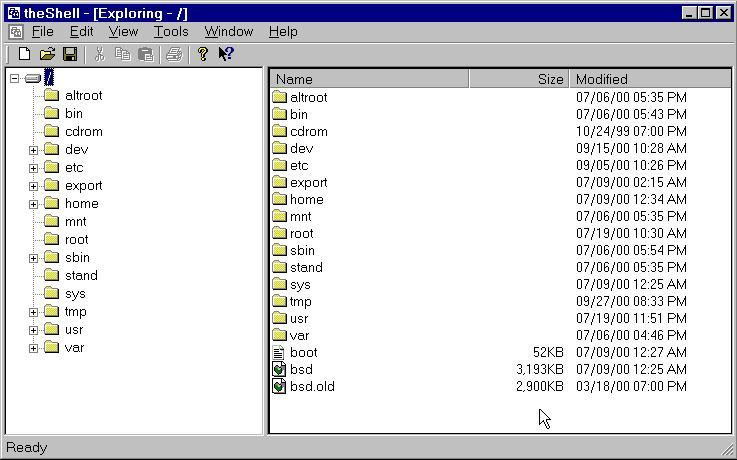Image resolution: width=737 pixels, height=460 pixels.
Task: Expand the dev folder in tree
Action: 33,150
